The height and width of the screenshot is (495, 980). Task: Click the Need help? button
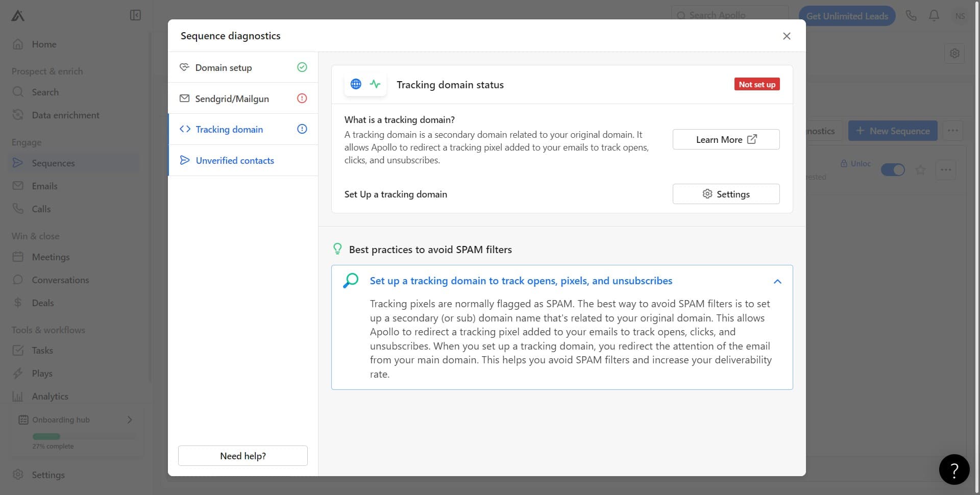(x=243, y=456)
